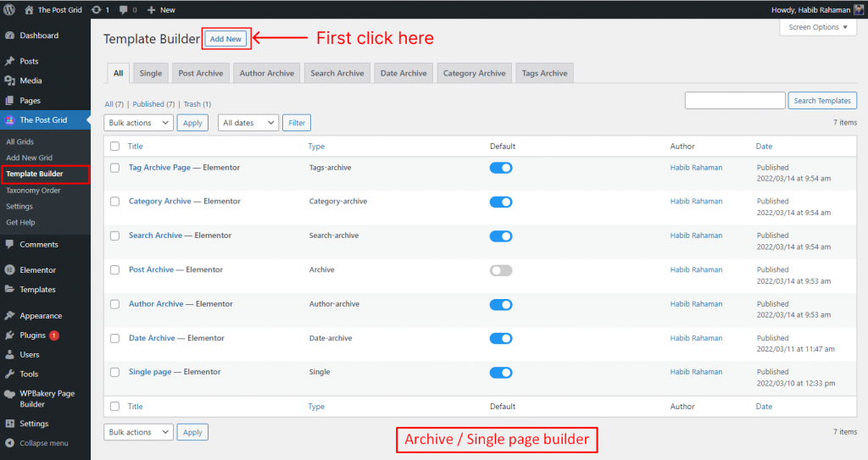Click the site home icon in admin bar
This screenshot has height=460, width=868.
[29, 9]
